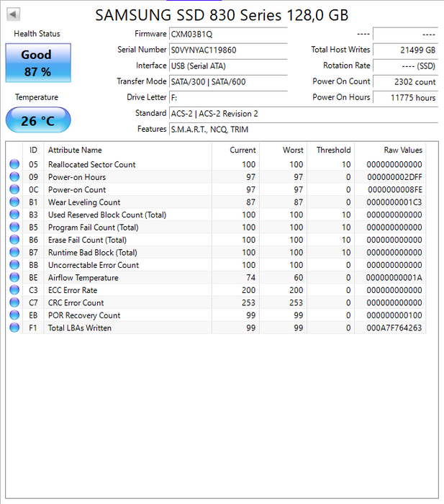Click the Raw Values column header
Screen dimensions: 444x504
click(402, 150)
